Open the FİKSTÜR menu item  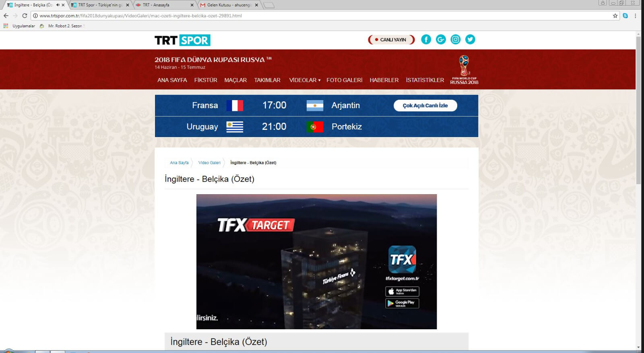click(206, 80)
